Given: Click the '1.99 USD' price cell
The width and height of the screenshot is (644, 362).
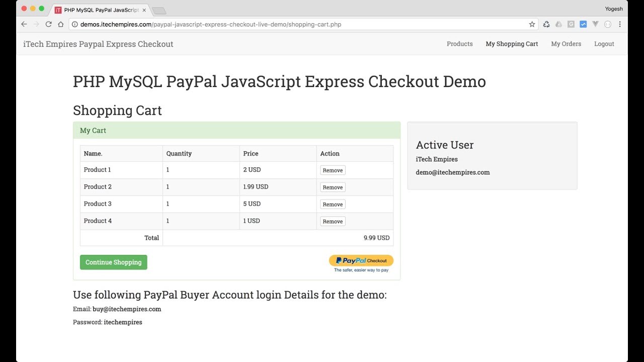Looking at the screenshot, I should coord(278,187).
